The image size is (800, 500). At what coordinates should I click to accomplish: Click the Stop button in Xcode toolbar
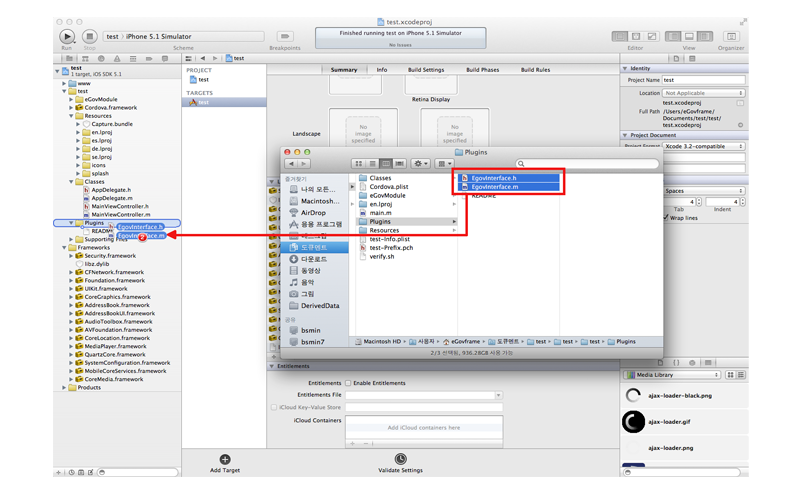click(89, 37)
